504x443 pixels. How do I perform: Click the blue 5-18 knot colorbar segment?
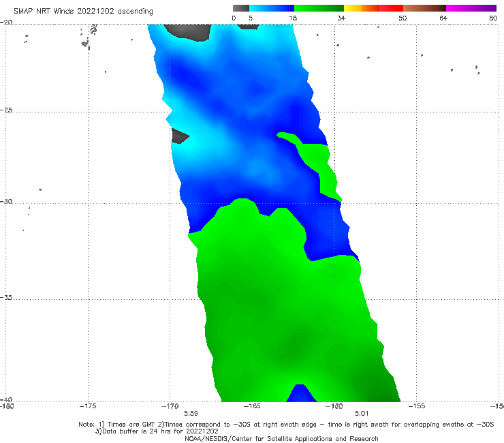272,8
